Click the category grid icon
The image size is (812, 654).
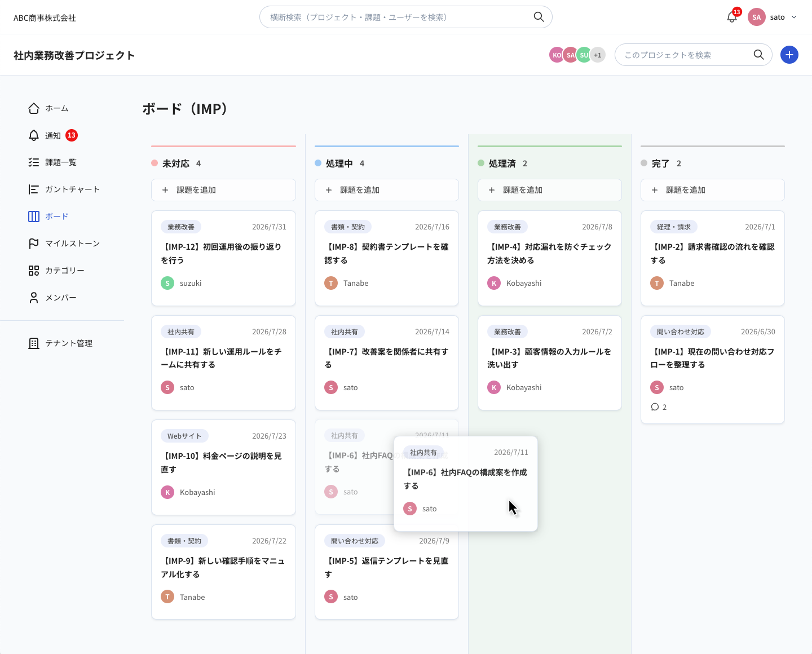[34, 271]
